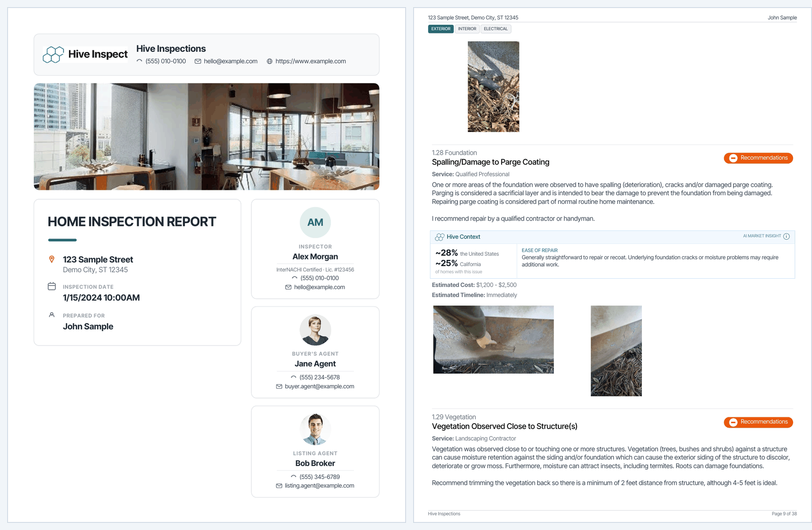Click Jane Agent's phone number (555) 234-5678
The width and height of the screenshot is (812, 530).
click(319, 377)
